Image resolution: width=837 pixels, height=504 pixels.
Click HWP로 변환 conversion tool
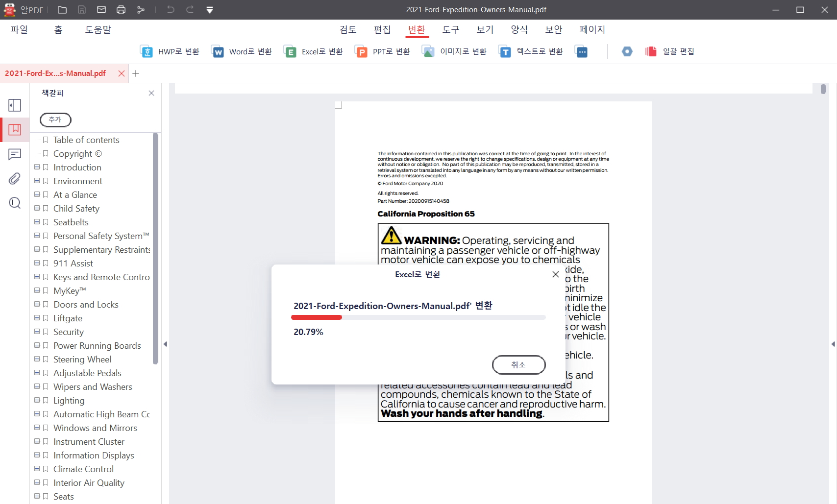170,51
